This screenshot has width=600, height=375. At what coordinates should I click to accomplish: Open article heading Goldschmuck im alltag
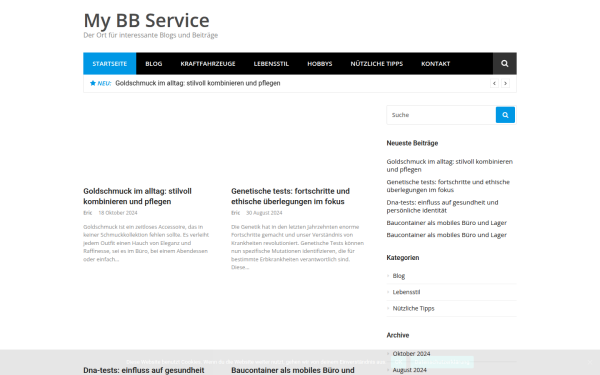(x=137, y=196)
